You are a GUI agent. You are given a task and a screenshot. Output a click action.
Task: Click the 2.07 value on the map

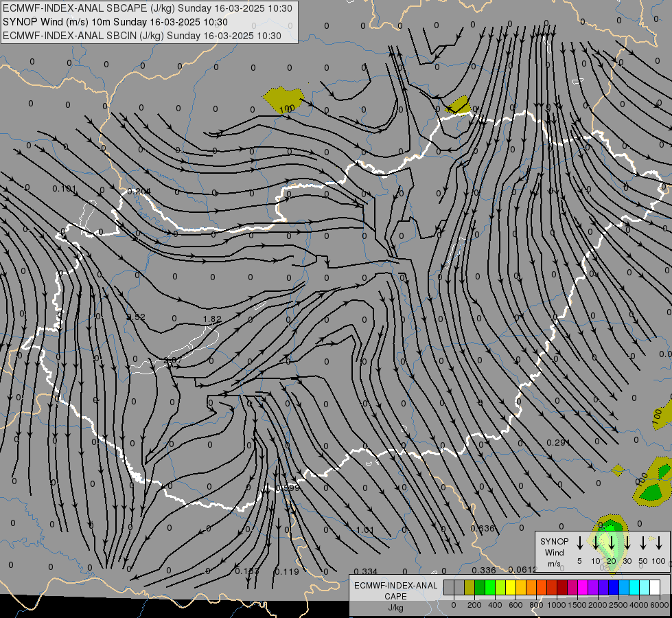click(x=172, y=360)
